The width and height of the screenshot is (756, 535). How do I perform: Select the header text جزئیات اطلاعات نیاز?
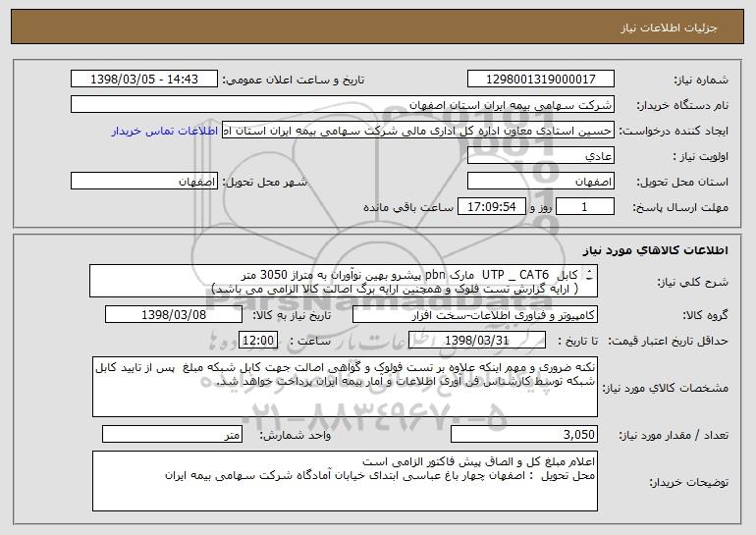coord(669,27)
